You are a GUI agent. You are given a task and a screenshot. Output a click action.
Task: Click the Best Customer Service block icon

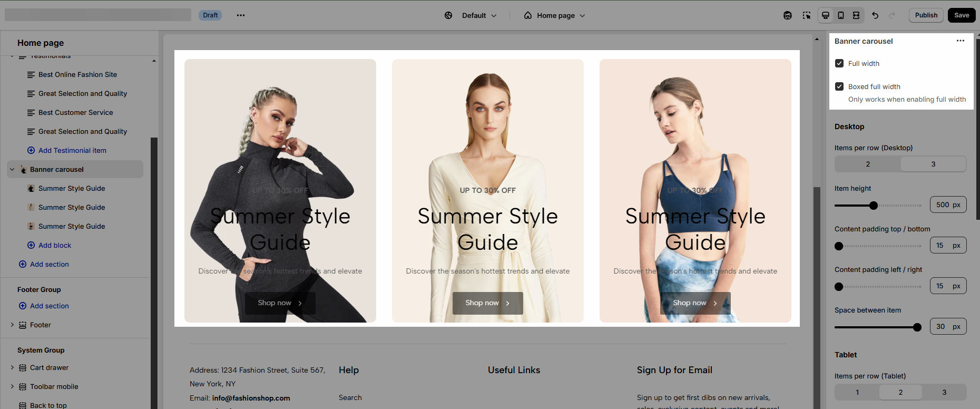tap(31, 113)
